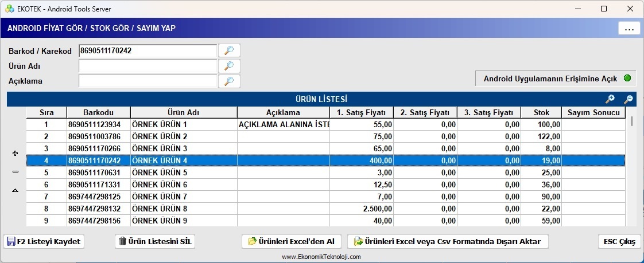Open the three-dots options menu
Image resolution: width=644 pixels, height=263 pixels.
[629, 29]
